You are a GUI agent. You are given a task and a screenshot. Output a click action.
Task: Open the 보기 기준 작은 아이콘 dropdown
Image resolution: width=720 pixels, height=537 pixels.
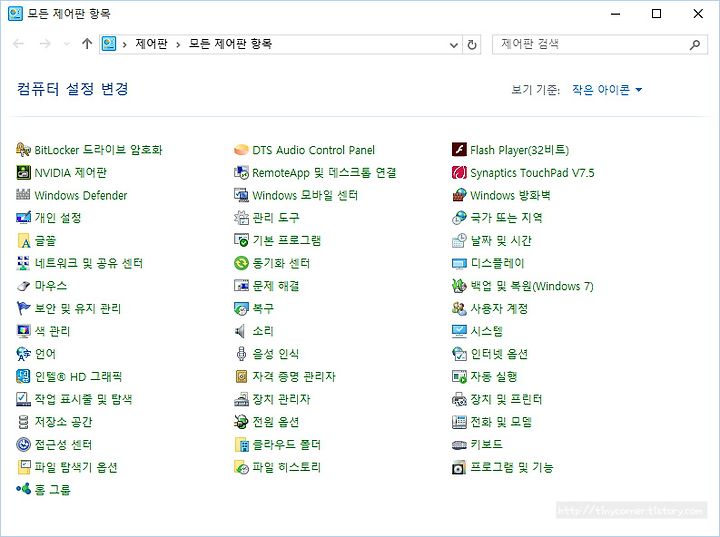tap(607, 90)
